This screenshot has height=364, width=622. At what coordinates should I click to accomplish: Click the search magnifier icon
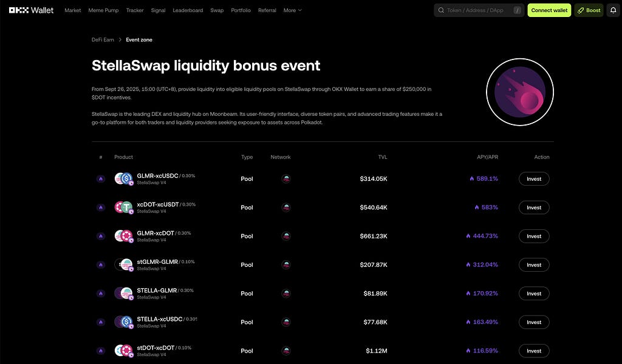coord(441,10)
